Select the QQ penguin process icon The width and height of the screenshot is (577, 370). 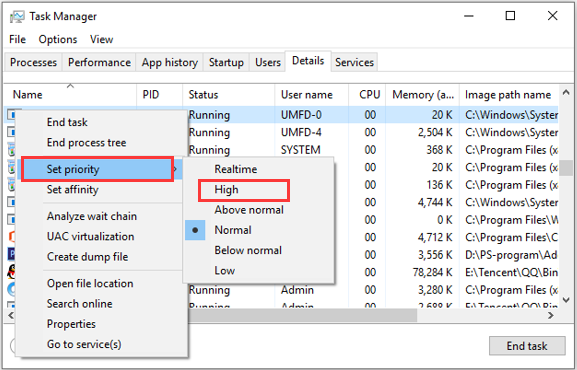point(11,272)
